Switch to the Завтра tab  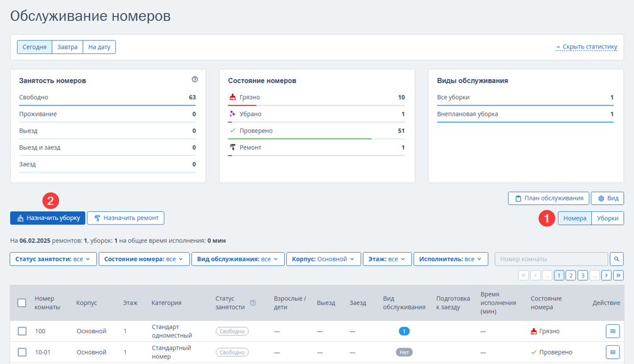(x=67, y=47)
